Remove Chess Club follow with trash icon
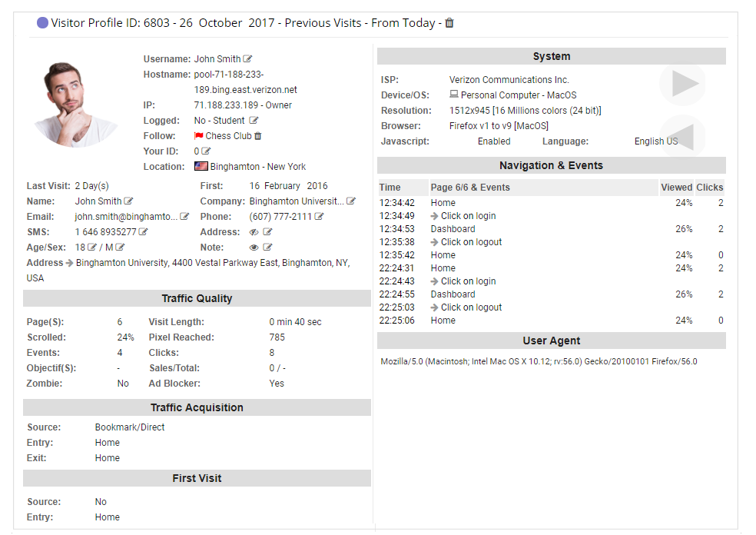Viewport: 756px width, 535px height. (257, 135)
